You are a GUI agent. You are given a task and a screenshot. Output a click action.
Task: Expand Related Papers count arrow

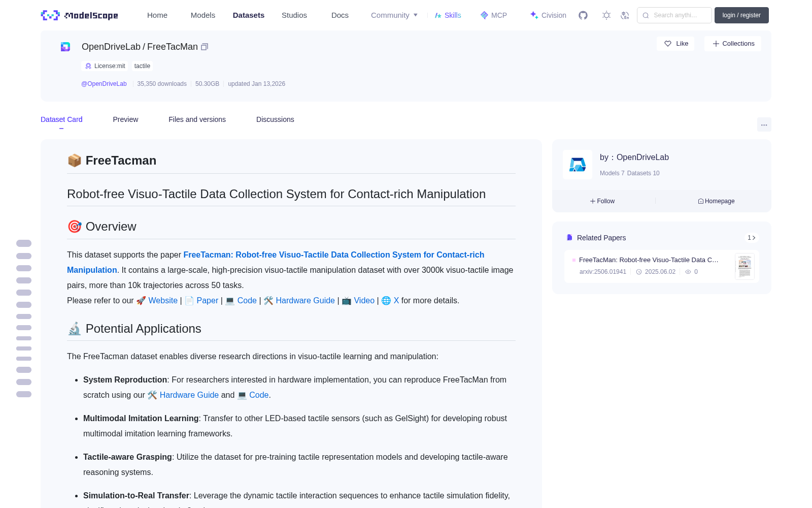coord(752,238)
